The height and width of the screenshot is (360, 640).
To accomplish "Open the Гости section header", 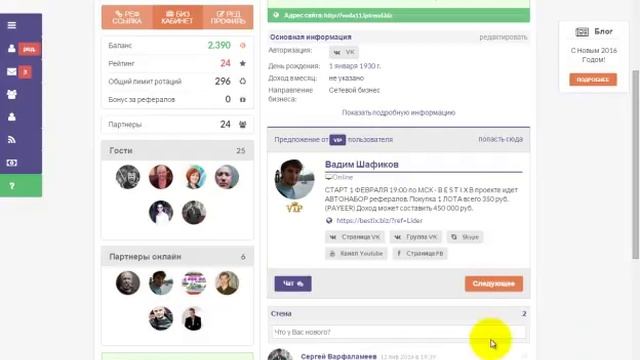I will pyautogui.click(x=178, y=151).
